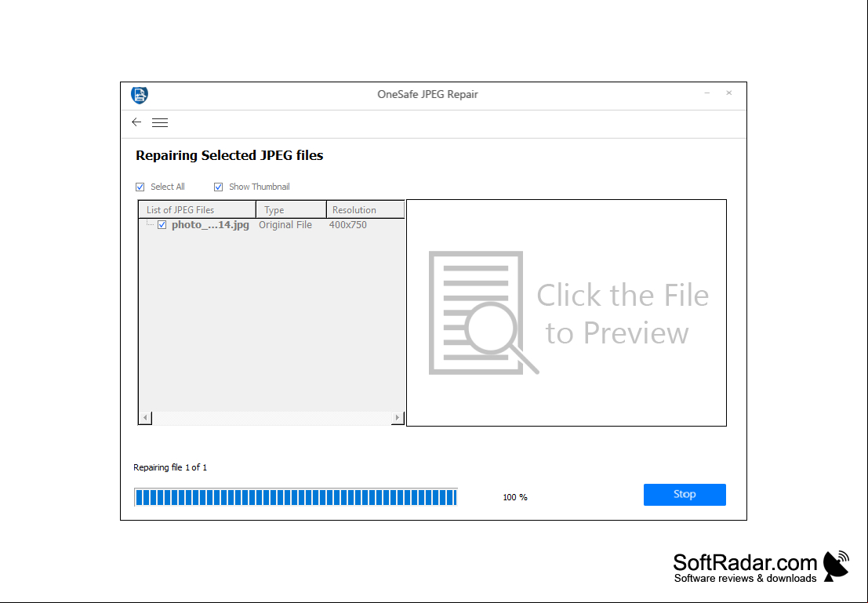Viewport: 868px width, 603px height.
Task: Click the Repairing file 1 of 1 status
Action: (170, 467)
